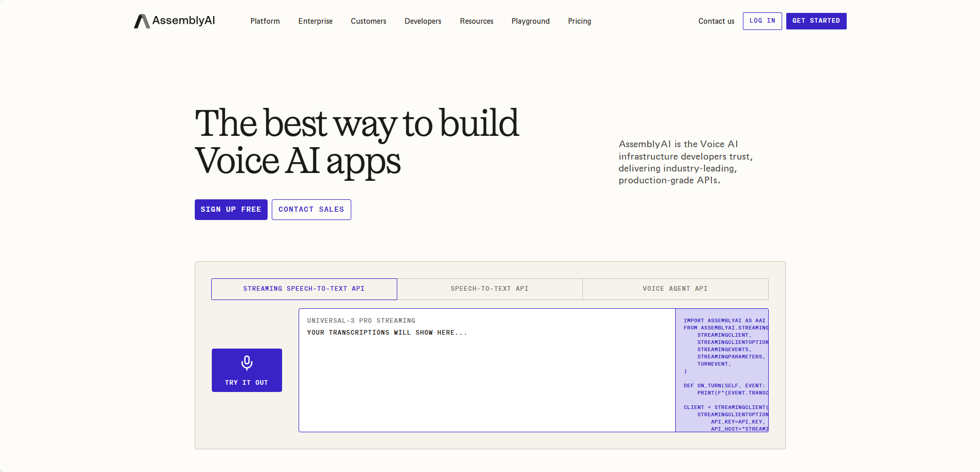Image resolution: width=980 pixels, height=472 pixels.
Task: Open the Pricing page
Action: tap(580, 21)
